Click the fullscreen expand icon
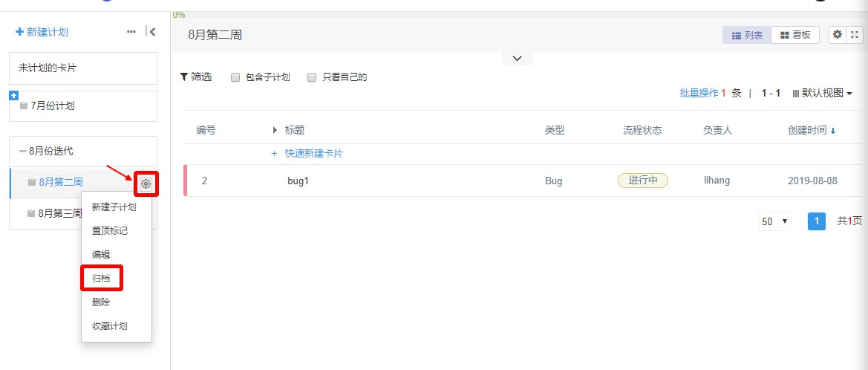The image size is (868, 370). tap(855, 34)
